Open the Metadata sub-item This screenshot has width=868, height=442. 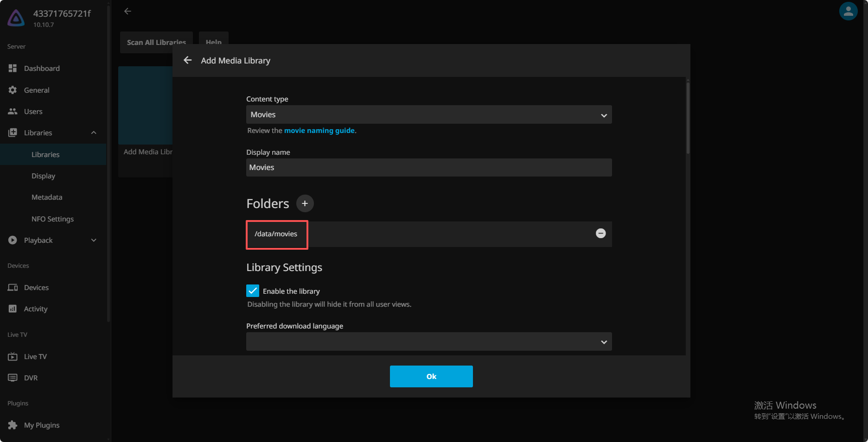(53, 197)
